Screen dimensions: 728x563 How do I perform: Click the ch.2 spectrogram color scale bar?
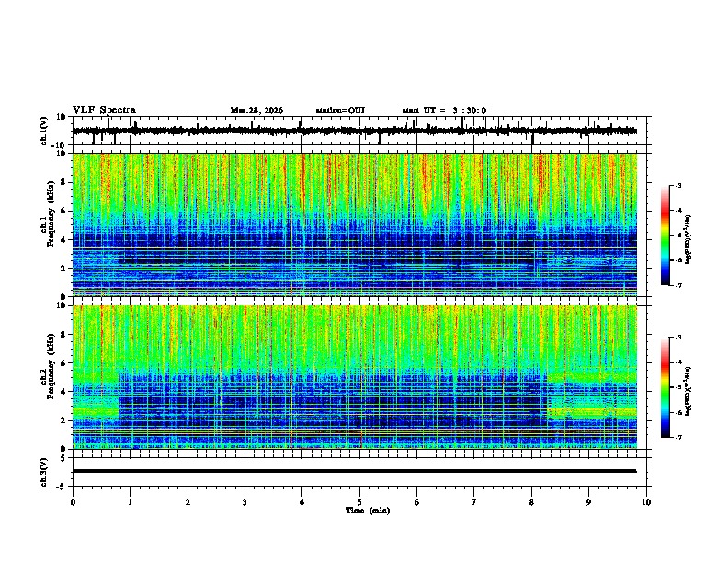[665, 387]
